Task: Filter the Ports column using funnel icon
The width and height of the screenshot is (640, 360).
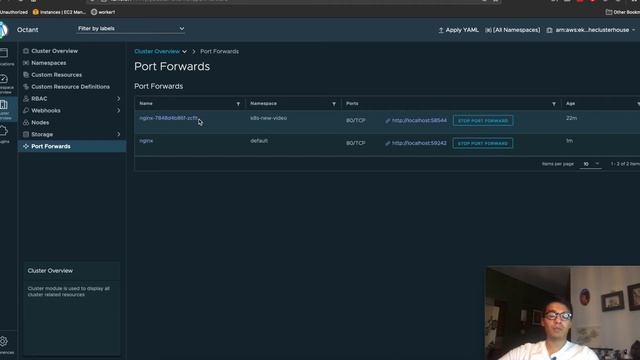Action: coord(554,104)
